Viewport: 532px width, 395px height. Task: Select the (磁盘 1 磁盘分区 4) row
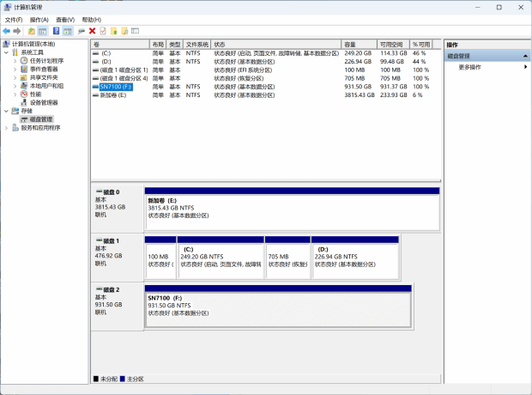[x=266, y=78]
